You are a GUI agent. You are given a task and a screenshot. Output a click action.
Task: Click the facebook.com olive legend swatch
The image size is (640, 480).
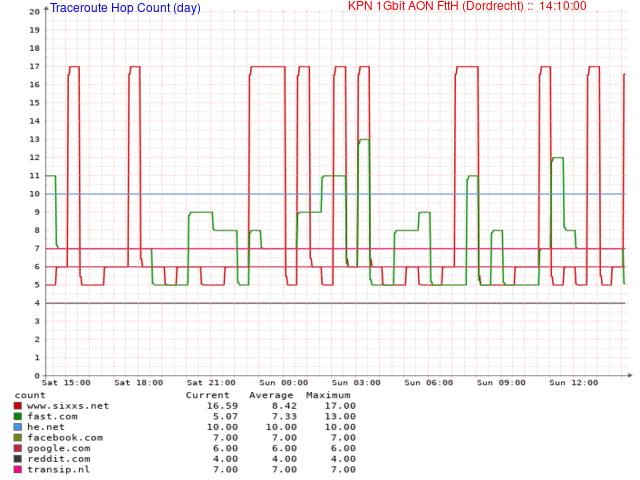pos(18,438)
